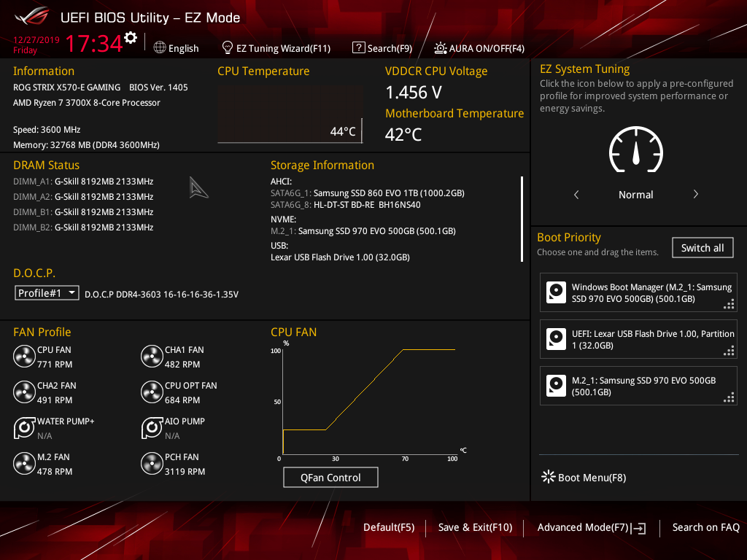
Task: Load Default(F5) settings
Action: pyautogui.click(x=389, y=527)
